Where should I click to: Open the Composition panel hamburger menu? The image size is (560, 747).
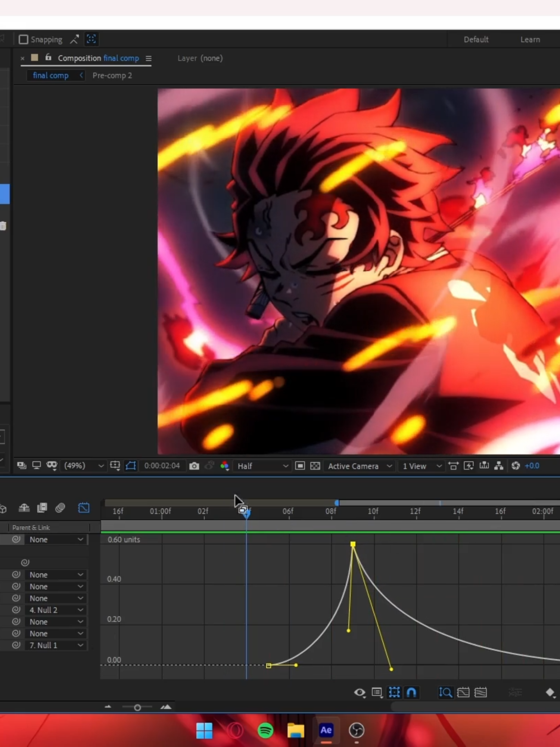(149, 59)
